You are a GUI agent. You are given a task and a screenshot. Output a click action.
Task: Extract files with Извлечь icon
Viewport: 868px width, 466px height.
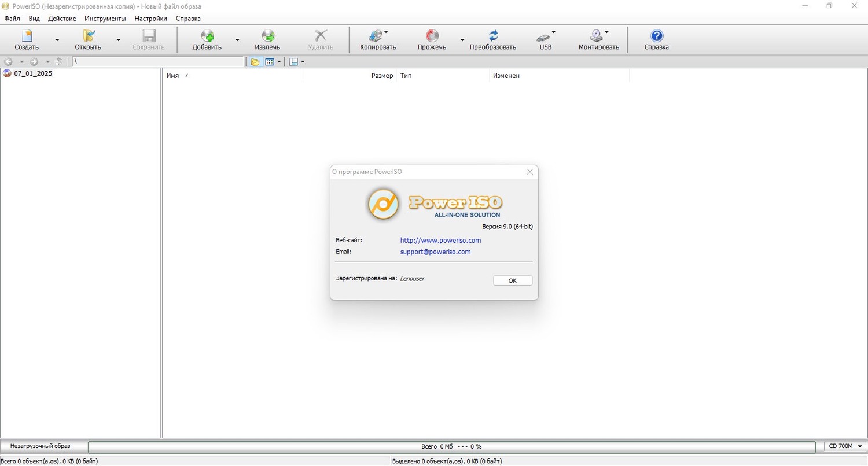(x=267, y=40)
